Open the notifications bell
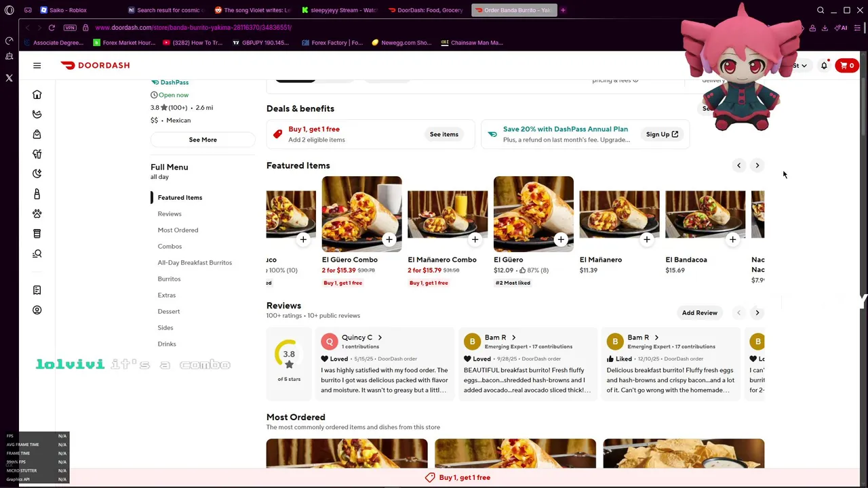Viewport: 868px width, 488px height. (824, 66)
